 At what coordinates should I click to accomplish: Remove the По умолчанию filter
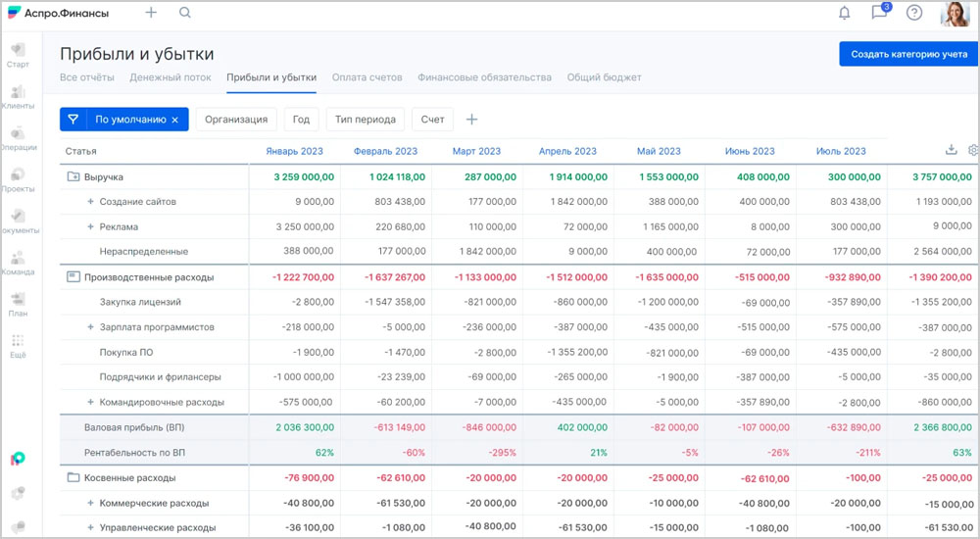pos(174,120)
